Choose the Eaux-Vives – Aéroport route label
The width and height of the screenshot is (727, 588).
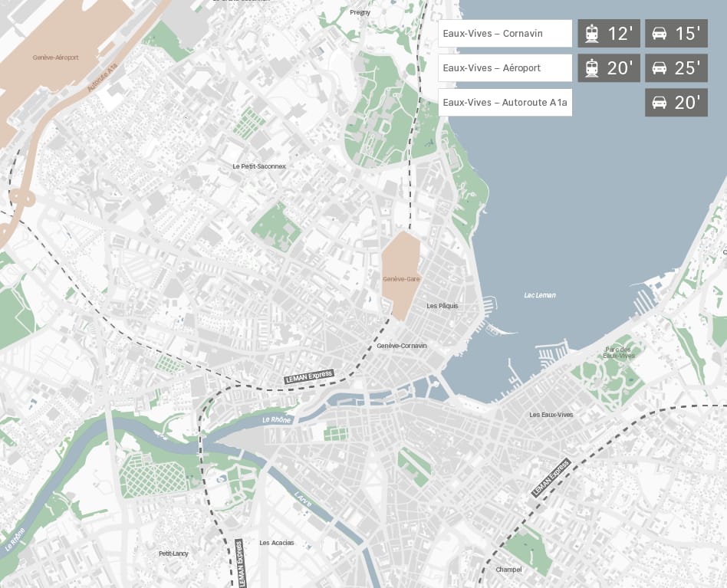pyautogui.click(x=505, y=68)
